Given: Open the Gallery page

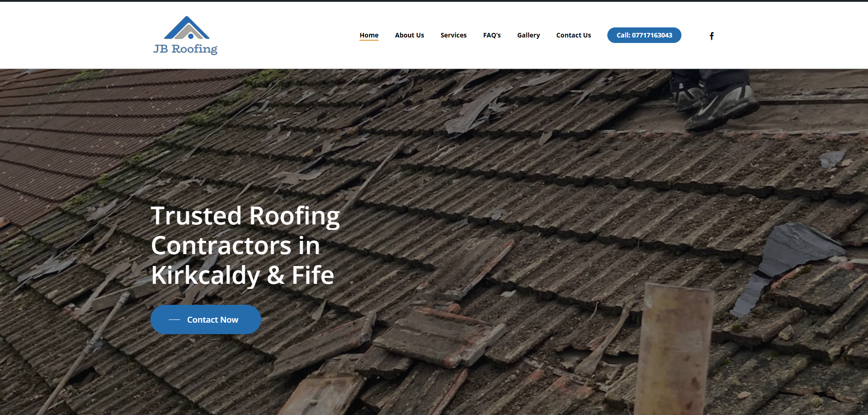Looking at the screenshot, I should 528,35.
